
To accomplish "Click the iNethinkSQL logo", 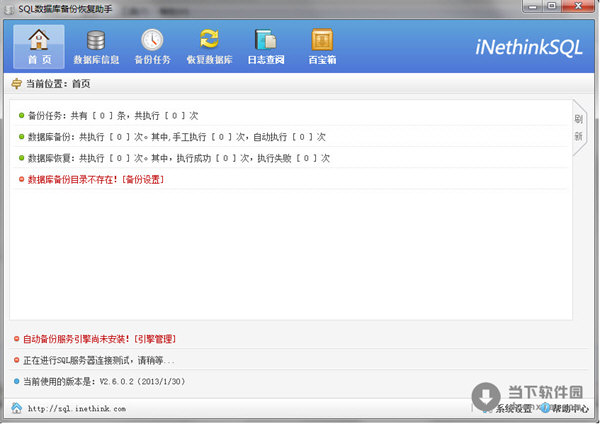I will (528, 48).
